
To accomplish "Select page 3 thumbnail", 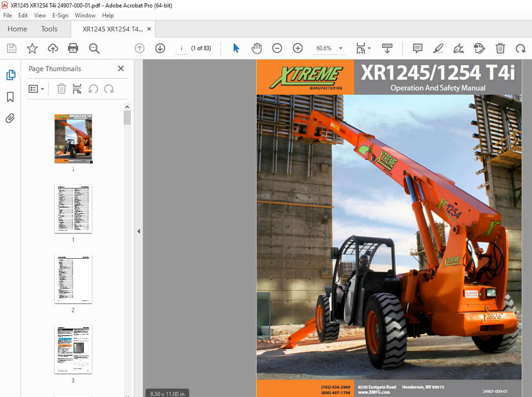I will pos(73,350).
